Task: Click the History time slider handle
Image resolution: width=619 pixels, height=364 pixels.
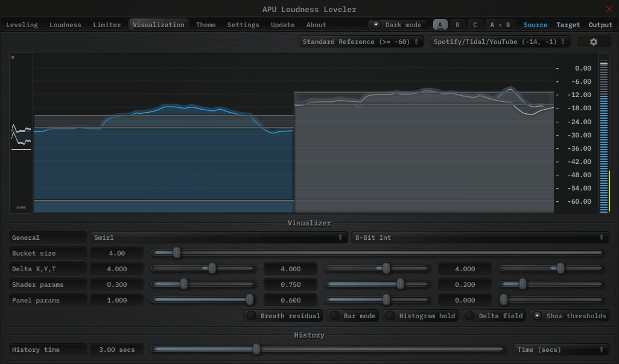Action: (256, 349)
